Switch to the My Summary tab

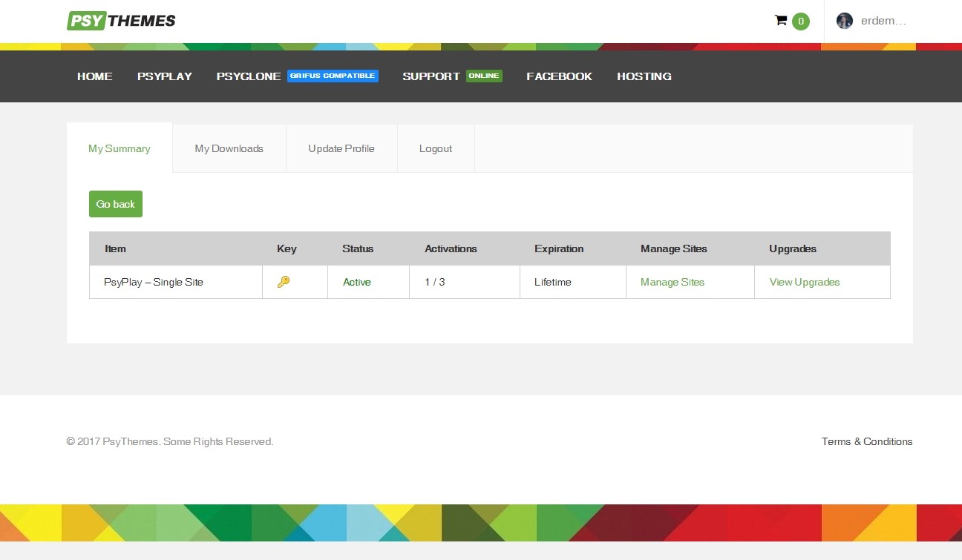[120, 148]
